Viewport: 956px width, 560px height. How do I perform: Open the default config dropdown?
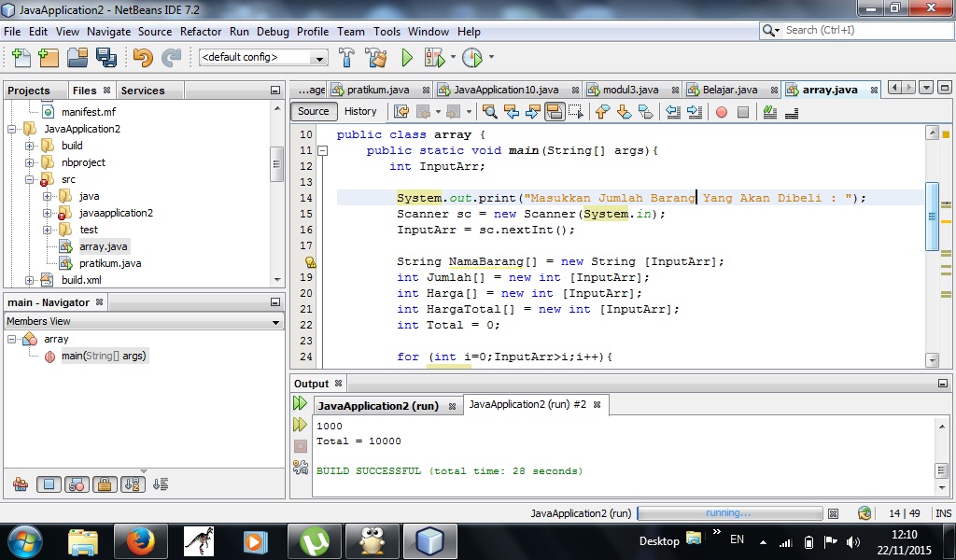[x=263, y=57]
